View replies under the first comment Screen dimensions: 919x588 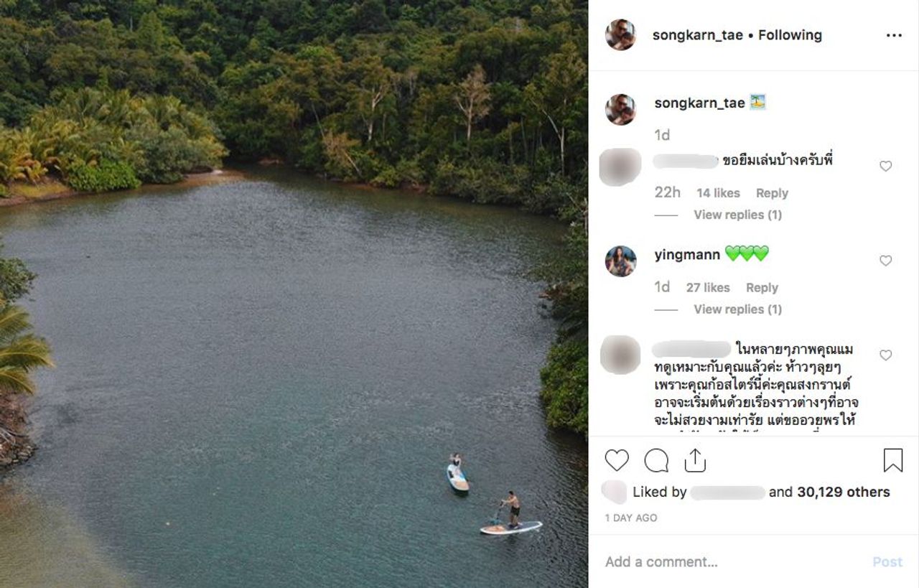point(737,215)
